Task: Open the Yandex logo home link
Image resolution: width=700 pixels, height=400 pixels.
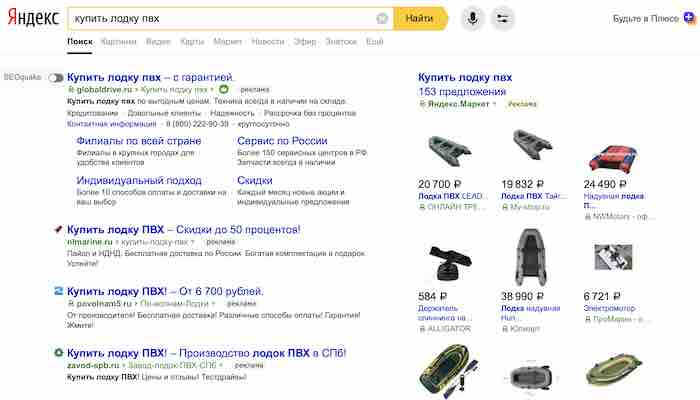Action: [x=33, y=18]
